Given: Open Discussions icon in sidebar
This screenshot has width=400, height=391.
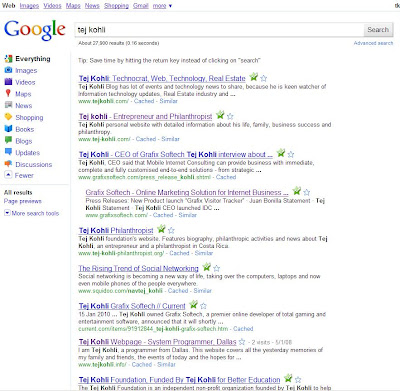Looking at the screenshot, I should tap(8, 164).
